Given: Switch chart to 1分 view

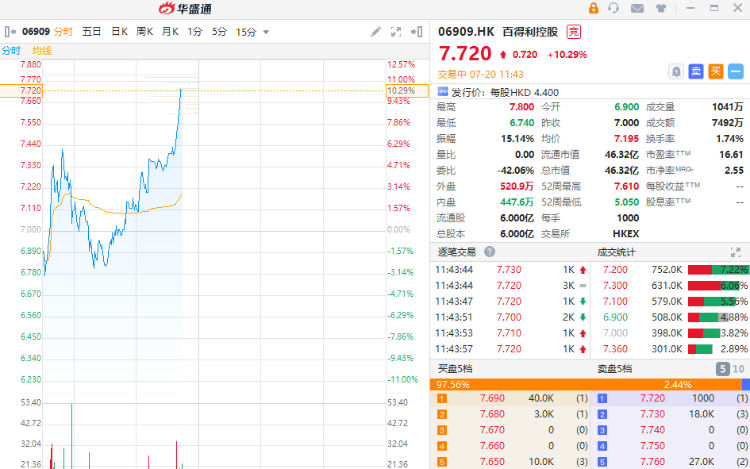Looking at the screenshot, I should [x=195, y=32].
